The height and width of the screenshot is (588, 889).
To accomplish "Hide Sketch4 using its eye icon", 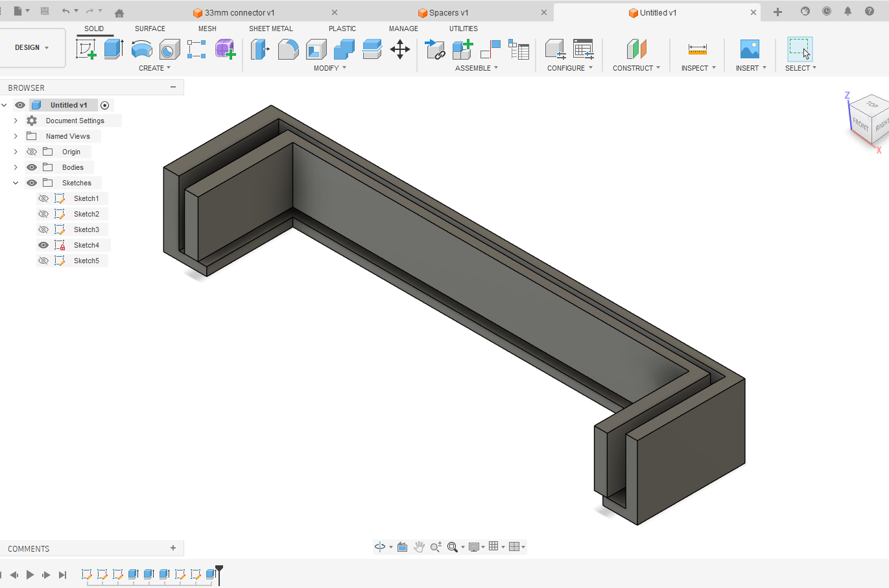I will [43, 245].
